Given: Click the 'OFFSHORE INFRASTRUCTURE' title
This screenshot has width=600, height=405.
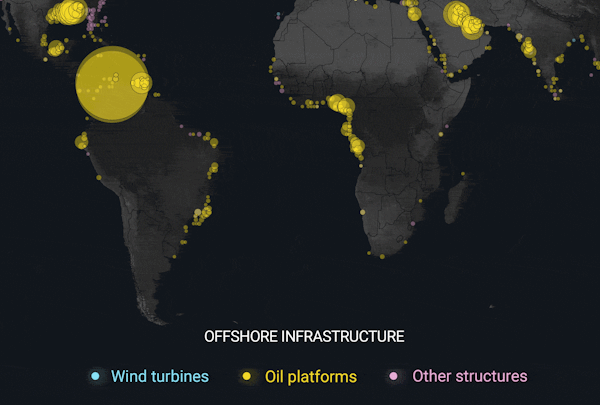Looking at the screenshot, I should (304, 337).
